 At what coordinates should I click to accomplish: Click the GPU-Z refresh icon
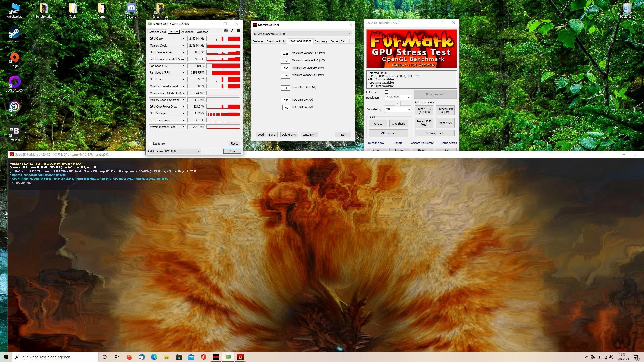click(x=232, y=30)
